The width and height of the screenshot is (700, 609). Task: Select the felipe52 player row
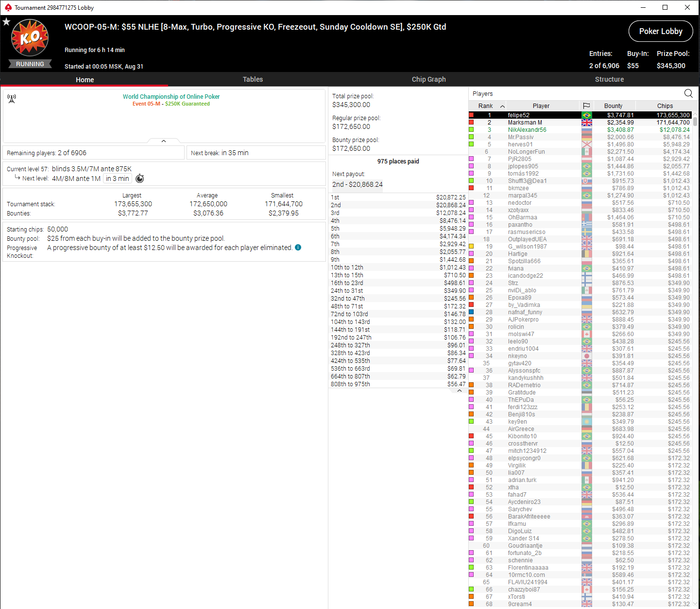(580, 115)
